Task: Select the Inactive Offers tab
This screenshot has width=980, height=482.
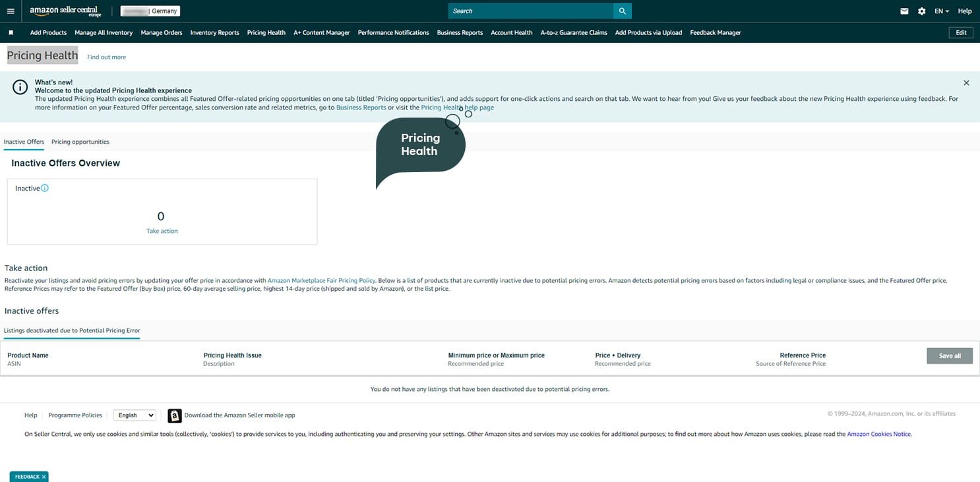Action: (24, 142)
